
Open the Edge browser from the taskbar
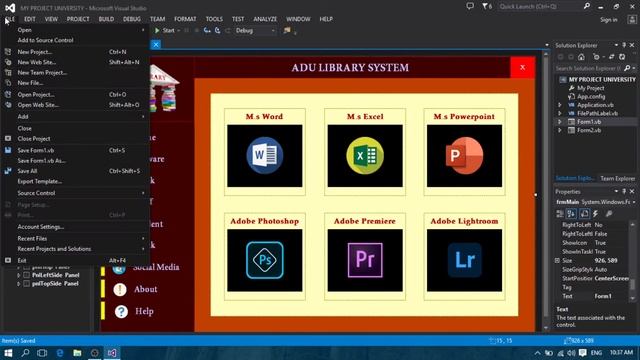tap(60, 353)
